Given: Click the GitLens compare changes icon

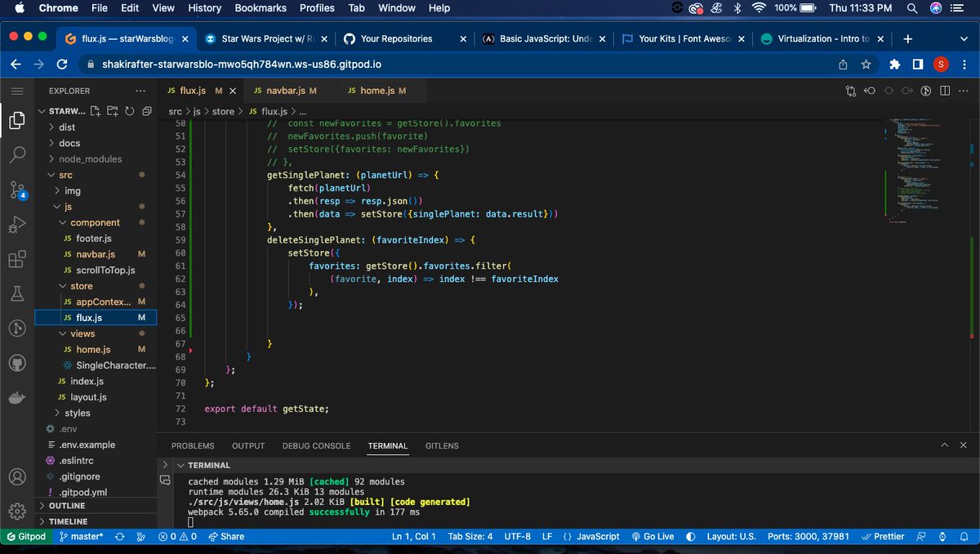Looking at the screenshot, I should click(x=851, y=91).
